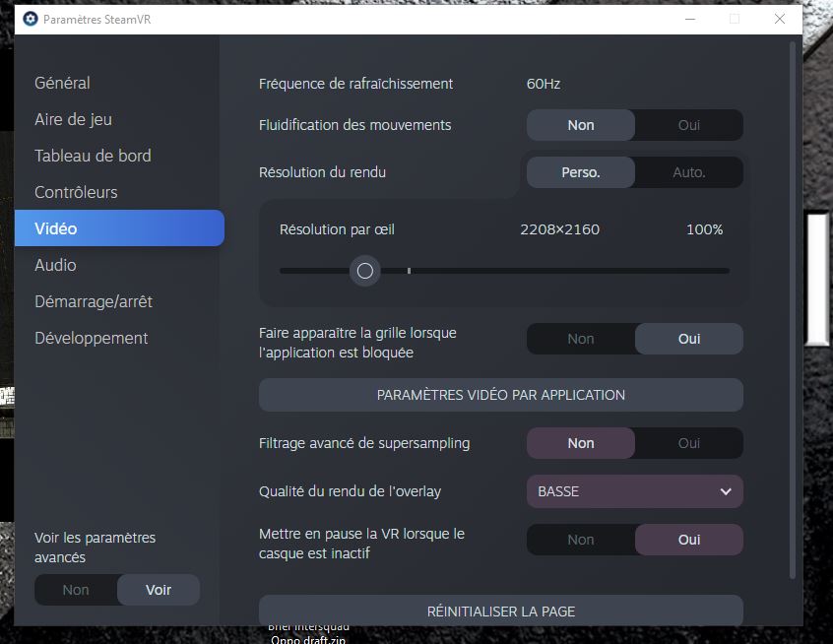Click the Résolution par œil slider handle
The height and width of the screenshot is (644, 833).
[365, 271]
